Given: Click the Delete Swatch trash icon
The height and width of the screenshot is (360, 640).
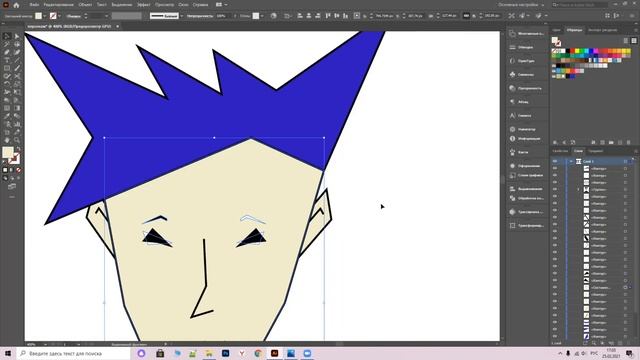Looking at the screenshot, I should tap(629, 142).
